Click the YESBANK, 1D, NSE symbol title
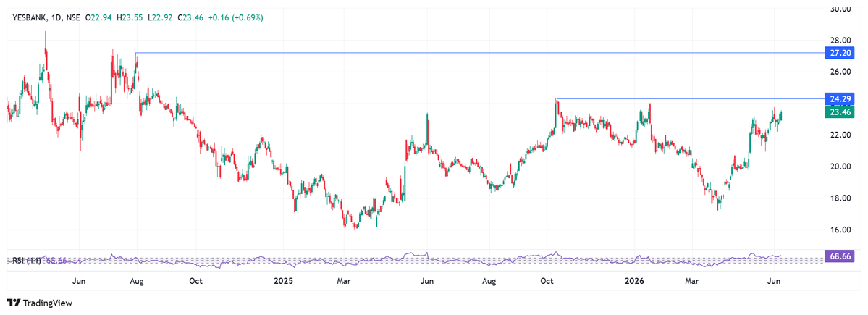868x315 pixels. tap(46, 17)
